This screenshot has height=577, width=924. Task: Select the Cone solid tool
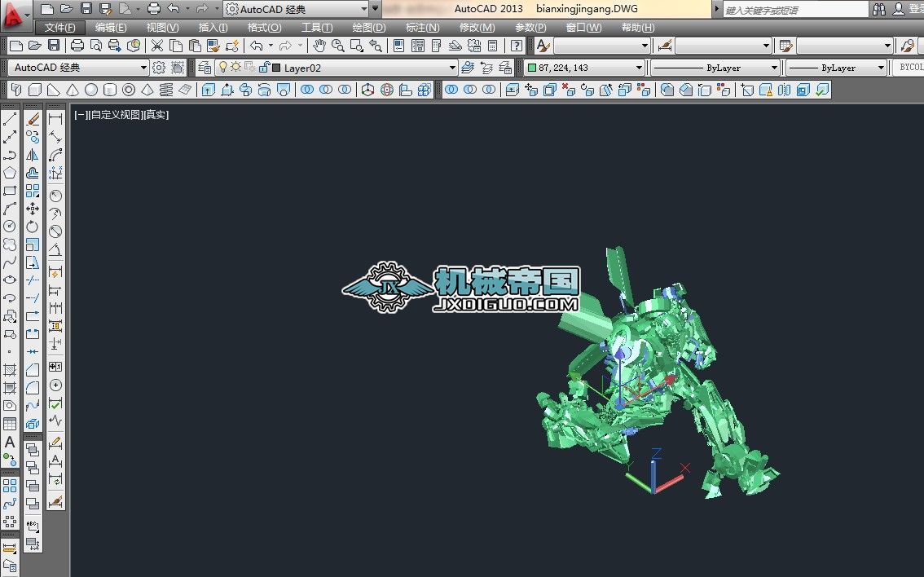click(72, 90)
